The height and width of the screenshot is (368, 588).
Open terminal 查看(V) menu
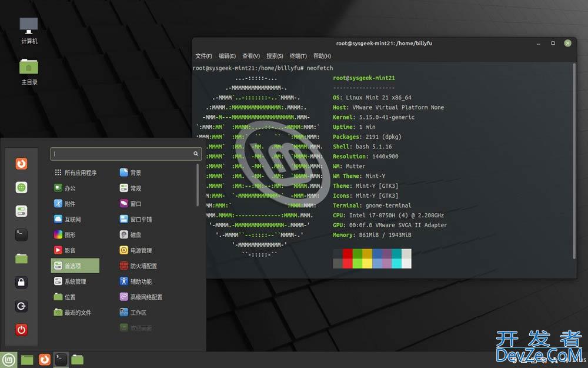click(251, 56)
